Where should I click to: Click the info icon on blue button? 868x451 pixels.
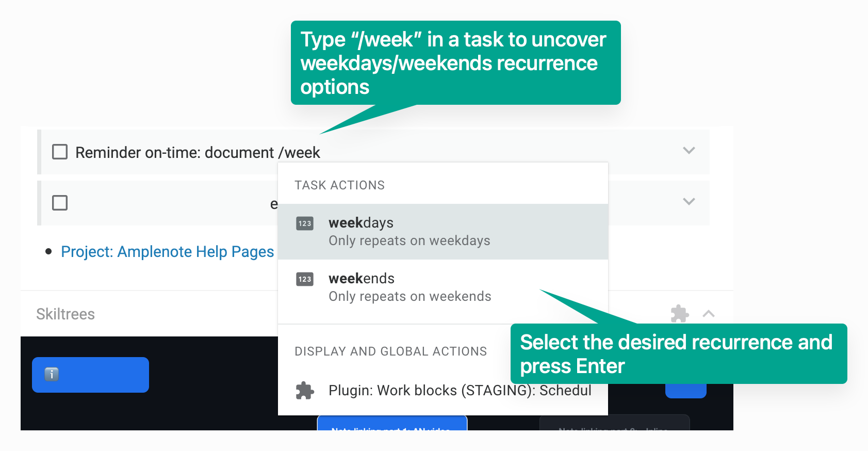click(x=52, y=374)
